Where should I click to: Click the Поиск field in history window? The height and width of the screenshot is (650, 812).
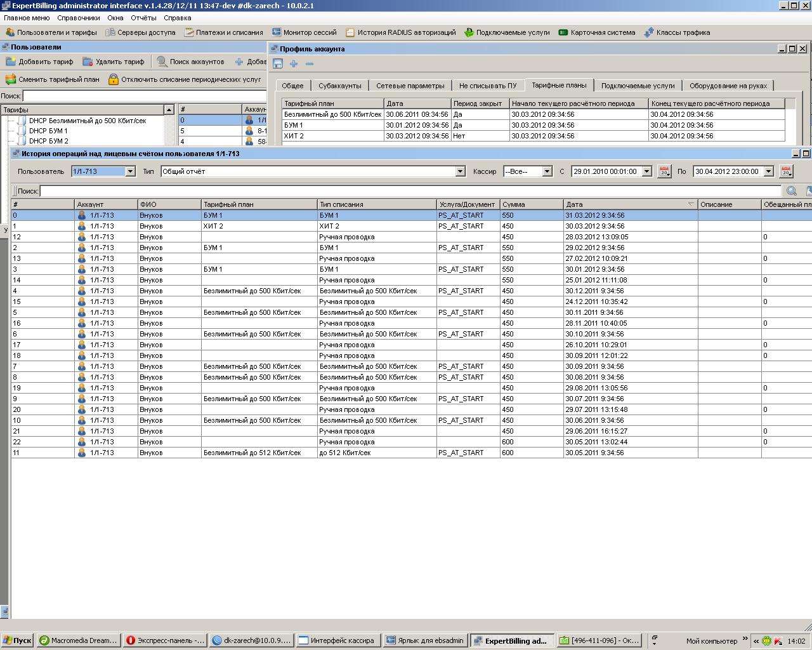(410, 191)
